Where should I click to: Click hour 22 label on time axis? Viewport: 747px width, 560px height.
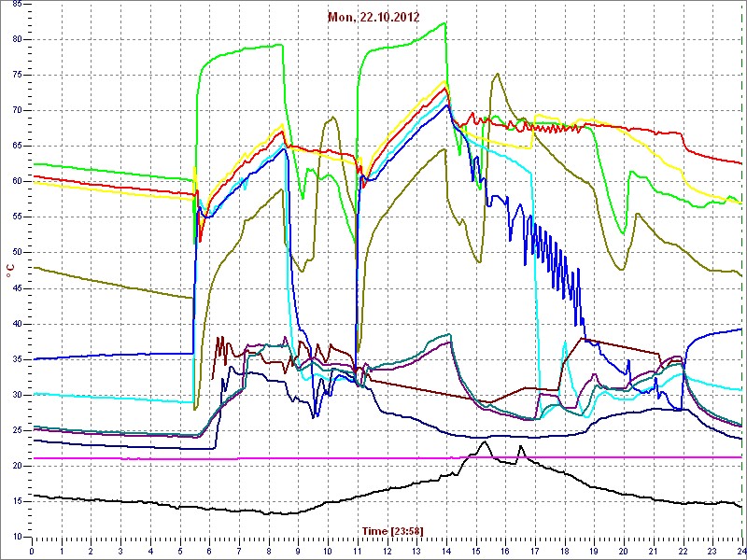[684, 550]
